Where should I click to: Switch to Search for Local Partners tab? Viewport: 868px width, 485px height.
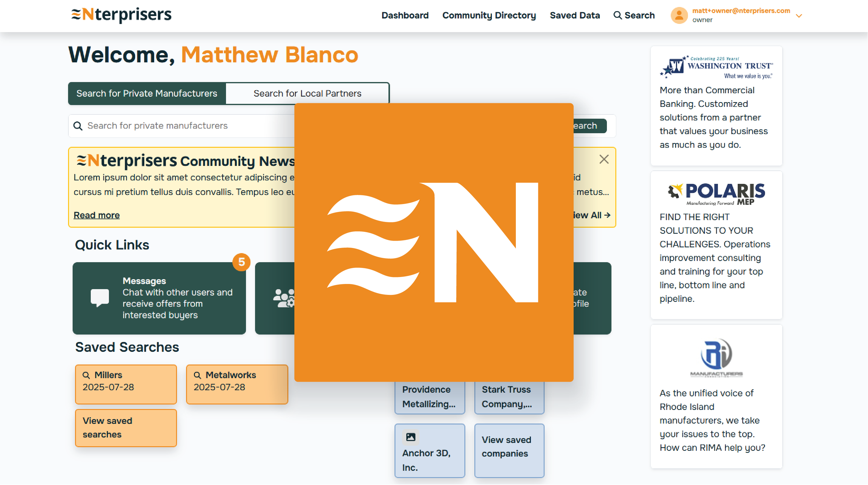pos(307,94)
